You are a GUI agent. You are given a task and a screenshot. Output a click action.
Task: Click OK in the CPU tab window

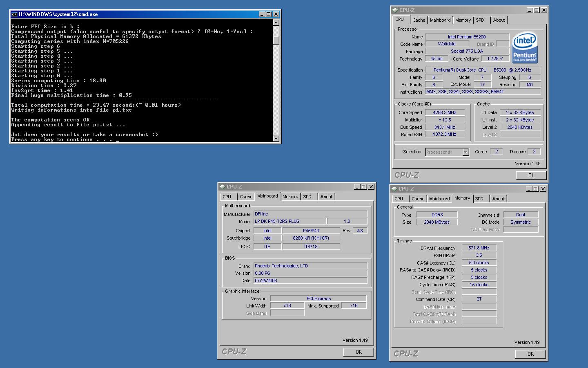pos(531,175)
